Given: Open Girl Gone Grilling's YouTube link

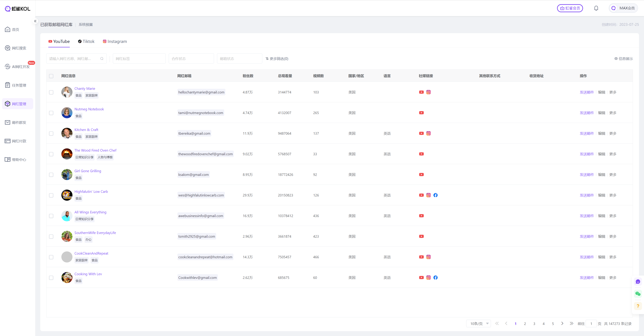Looking at the screenshot, I should [x=421, y=175].
